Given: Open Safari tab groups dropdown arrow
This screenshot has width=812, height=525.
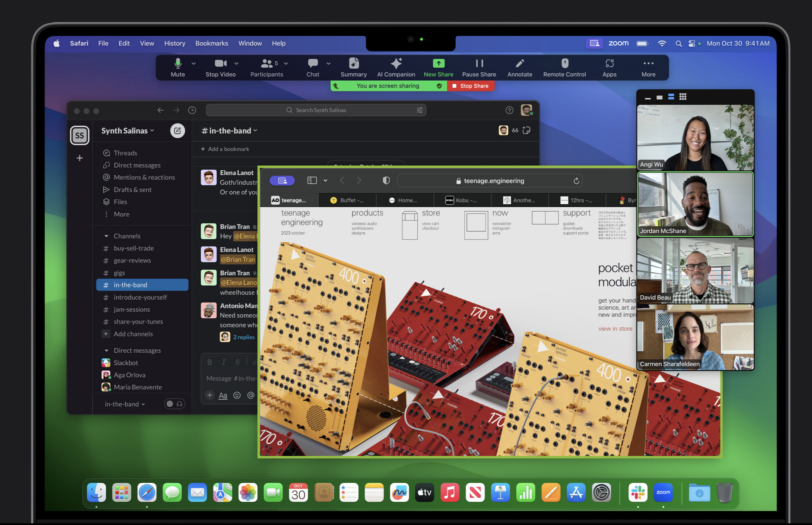Looking at the screenshot, I should pyautogui.click(x=325, y=180).
